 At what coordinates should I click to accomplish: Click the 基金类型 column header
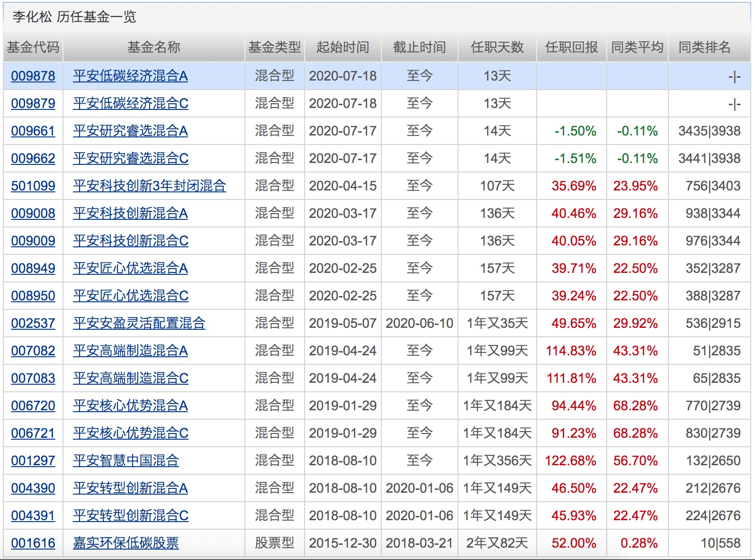pyautogui.click(x=275, y=47)
